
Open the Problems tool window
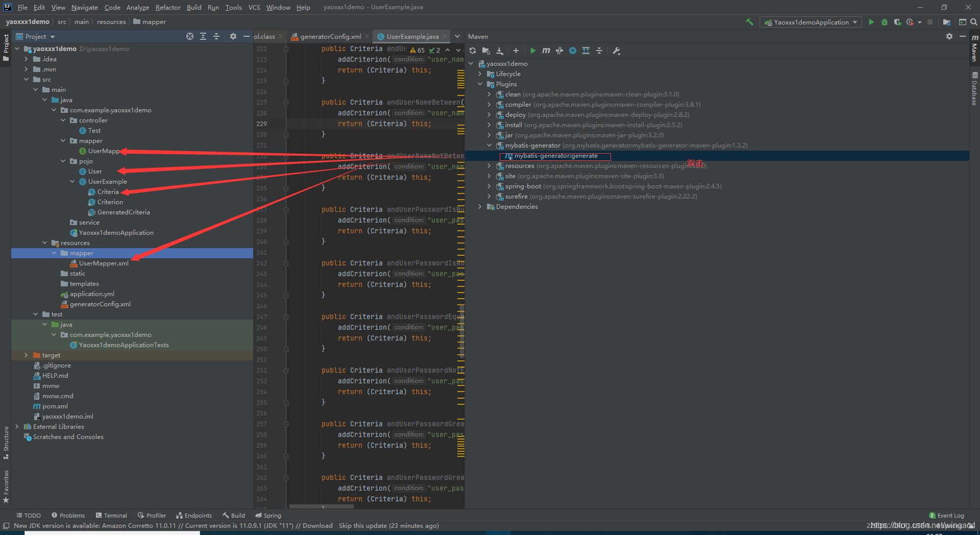point(67,516)
